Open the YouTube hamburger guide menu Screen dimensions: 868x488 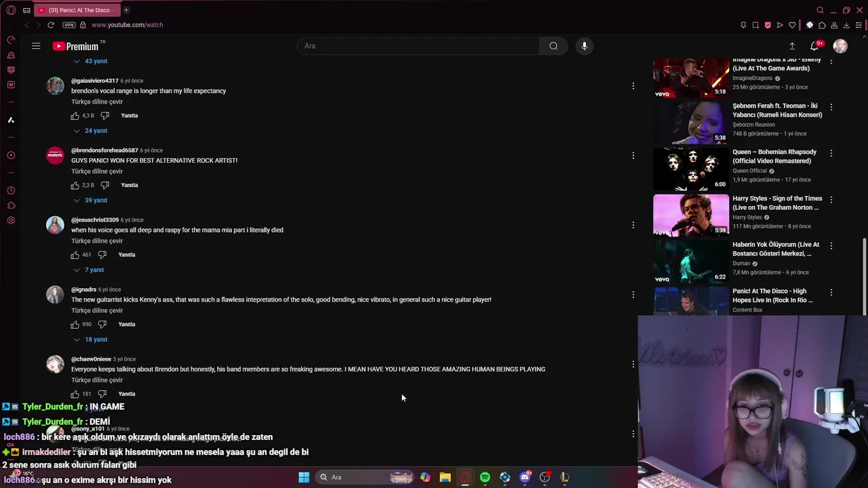pos(36,46)
